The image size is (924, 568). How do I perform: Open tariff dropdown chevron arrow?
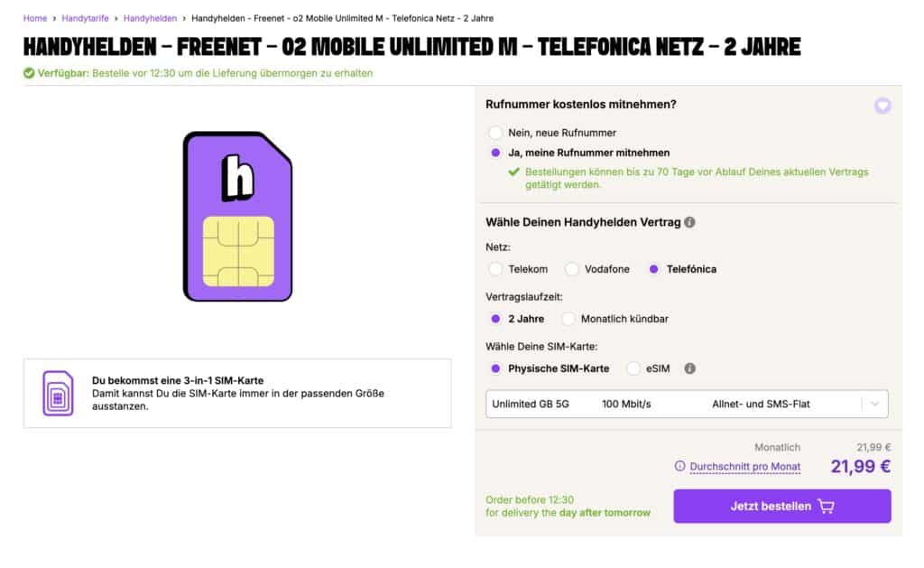874,404
